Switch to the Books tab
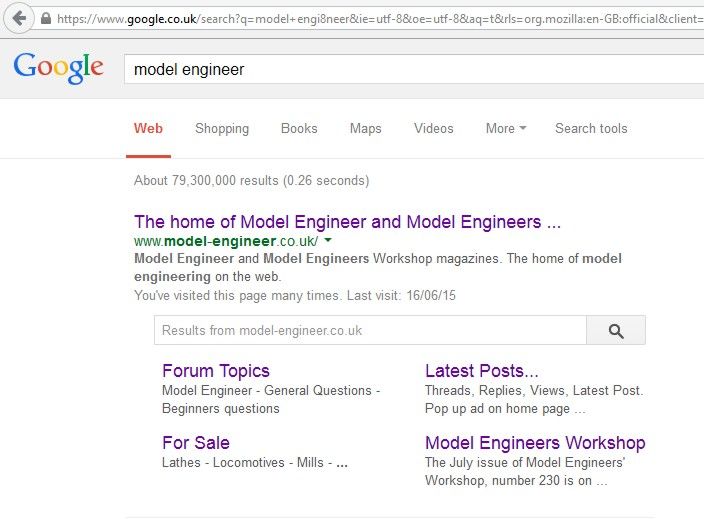Image resolution: width=704 pixels, height=519 pixels. [x=299, y=128]
